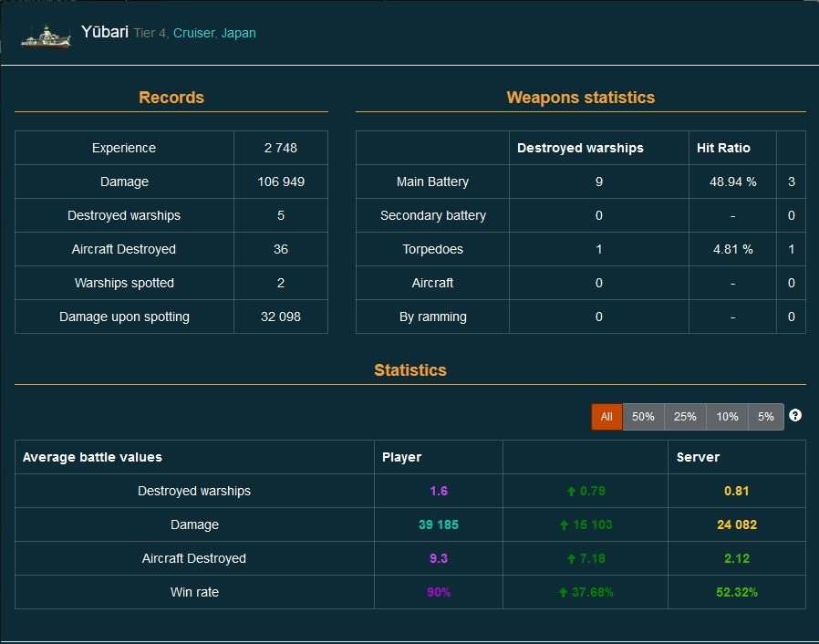Click the Yūbari ship icon
The height and width of the screenshot is (644, 819).
pos(45,35)
